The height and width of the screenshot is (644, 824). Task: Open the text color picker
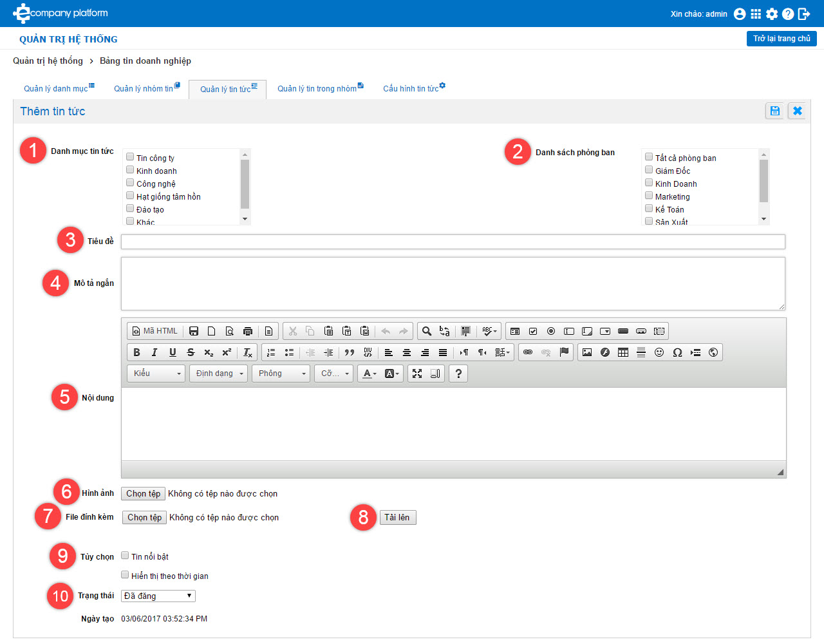pos(370,374)
